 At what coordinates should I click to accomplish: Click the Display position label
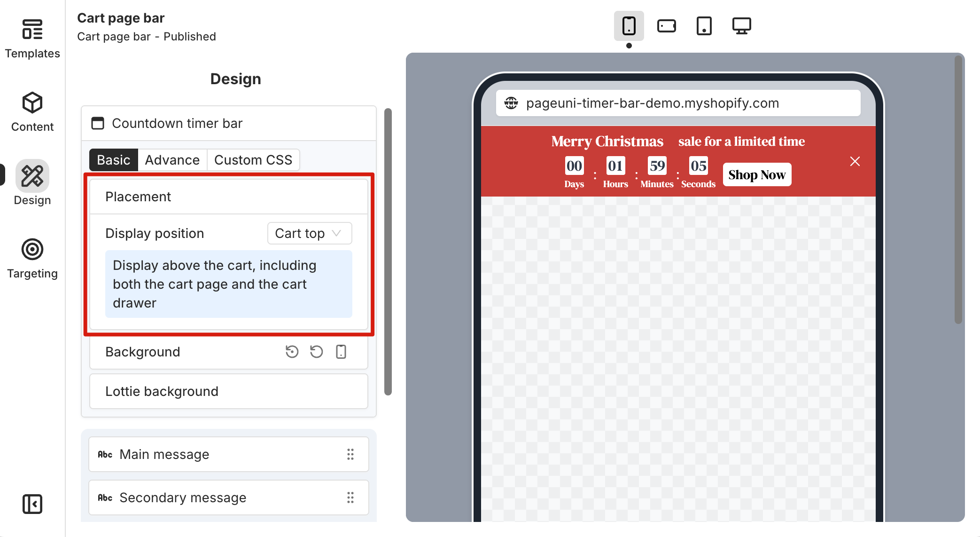point(155,233)
